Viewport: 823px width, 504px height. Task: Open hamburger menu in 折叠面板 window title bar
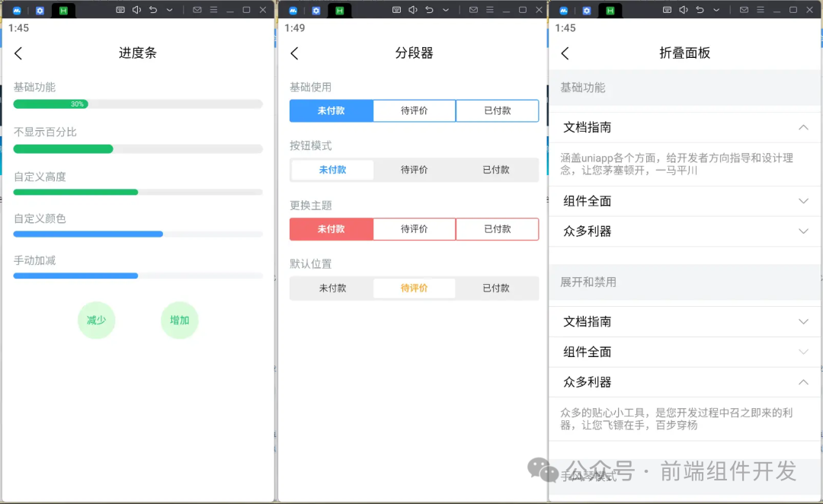coord(761,10)
